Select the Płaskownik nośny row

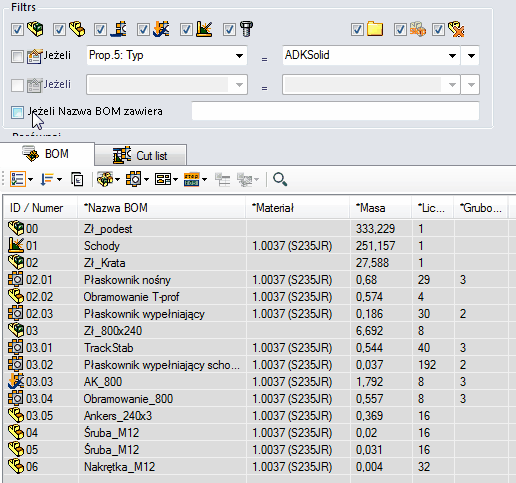pos(260,280)
